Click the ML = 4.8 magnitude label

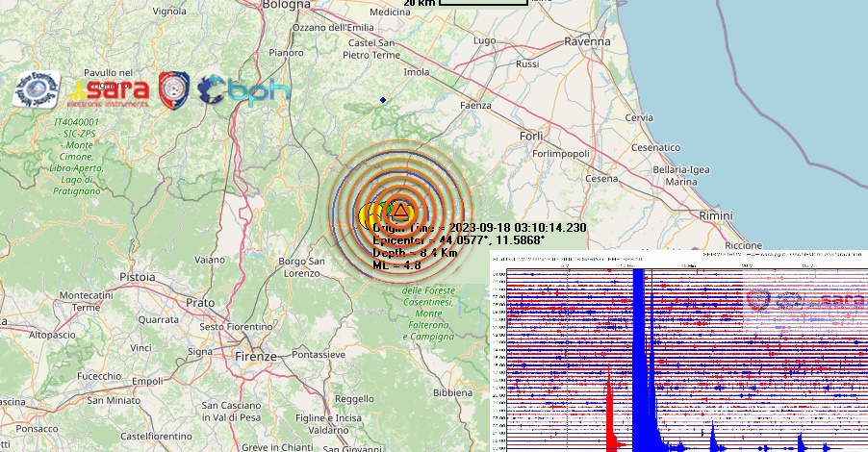click(x=399, y=264)
